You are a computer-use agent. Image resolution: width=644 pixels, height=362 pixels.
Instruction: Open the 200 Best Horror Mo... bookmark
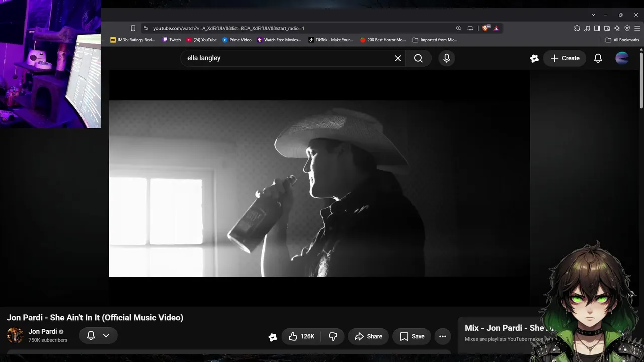383,40
